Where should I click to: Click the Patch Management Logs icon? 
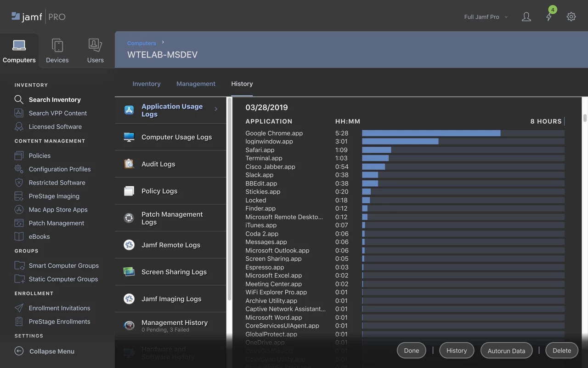[x=129, y=218]
